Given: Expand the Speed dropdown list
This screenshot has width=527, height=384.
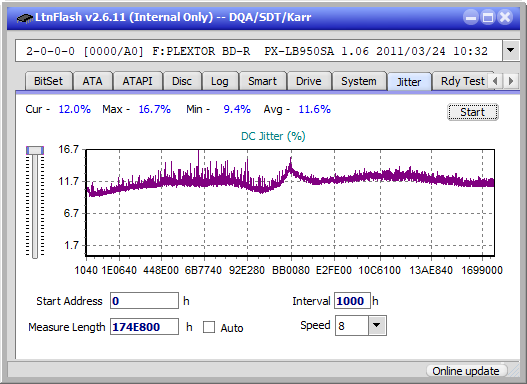Looking at the screenshot, I should point(377,325).
